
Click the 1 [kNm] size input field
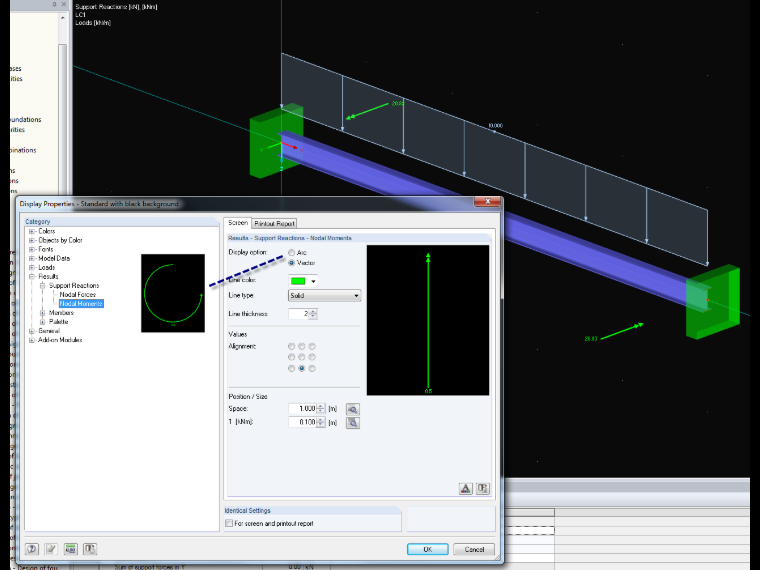(x=302, y=423)
